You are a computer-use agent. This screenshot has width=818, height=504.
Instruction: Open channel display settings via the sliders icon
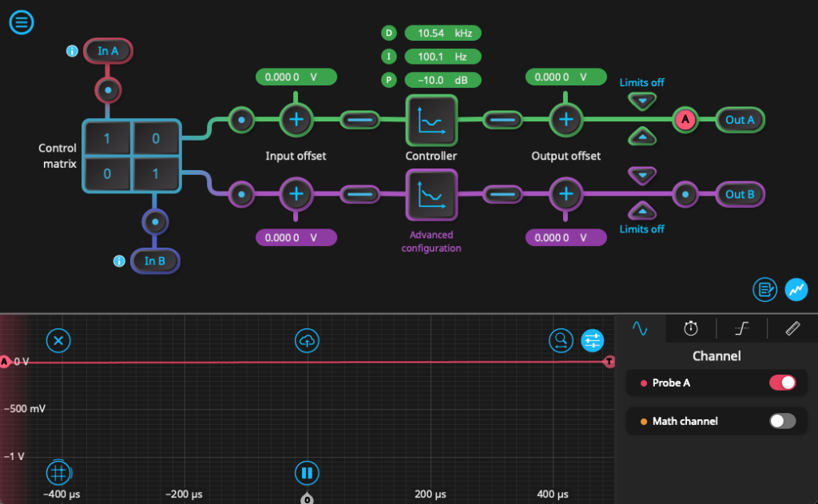591,340
